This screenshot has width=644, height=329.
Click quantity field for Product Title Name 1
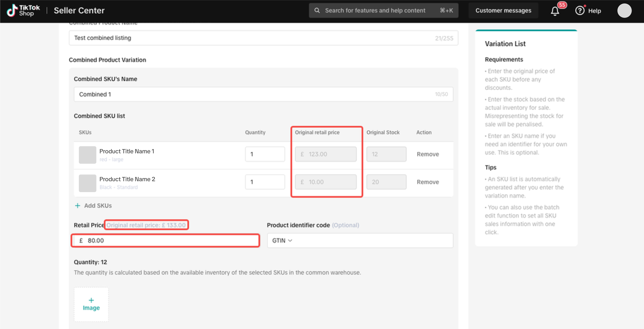click(265, 154)
